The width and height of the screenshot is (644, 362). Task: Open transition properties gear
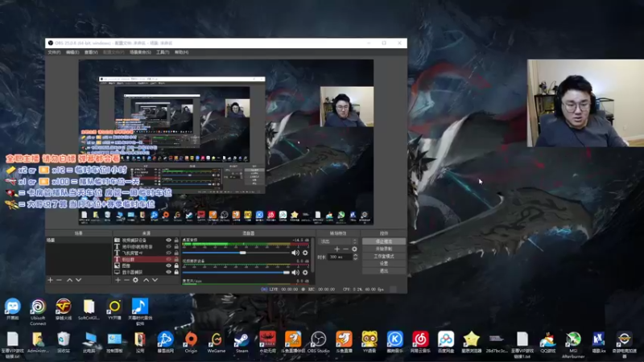pyautogui.click(x=354, y=249)
